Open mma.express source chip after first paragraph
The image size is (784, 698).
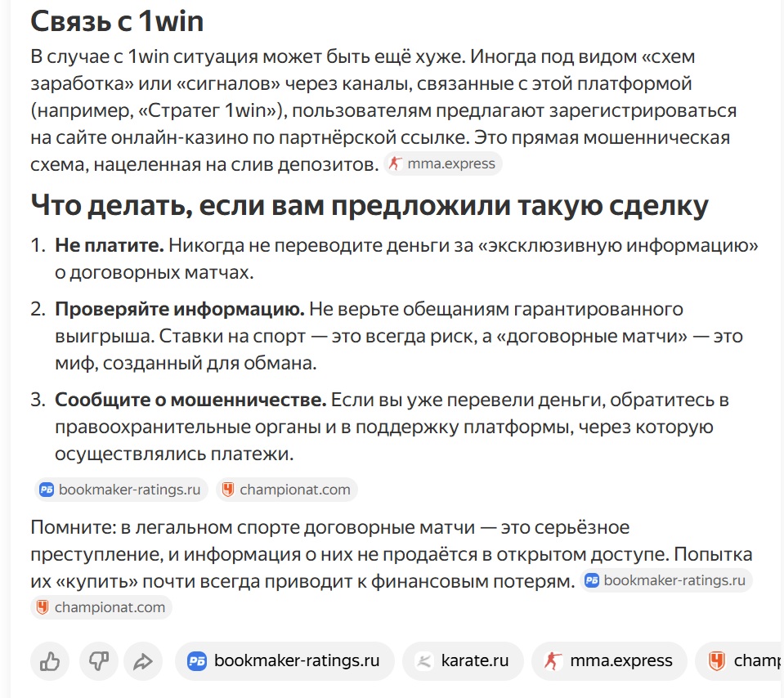tap(443, 163)
